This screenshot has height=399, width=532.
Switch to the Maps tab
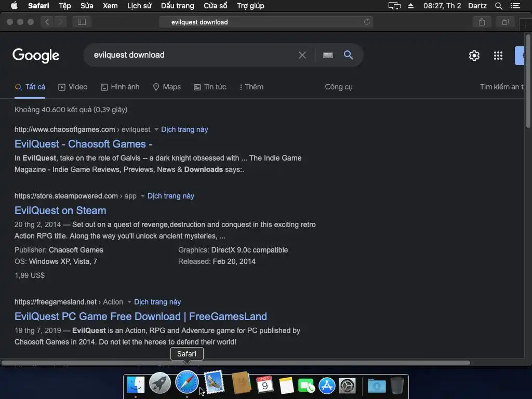click(167, 87)
